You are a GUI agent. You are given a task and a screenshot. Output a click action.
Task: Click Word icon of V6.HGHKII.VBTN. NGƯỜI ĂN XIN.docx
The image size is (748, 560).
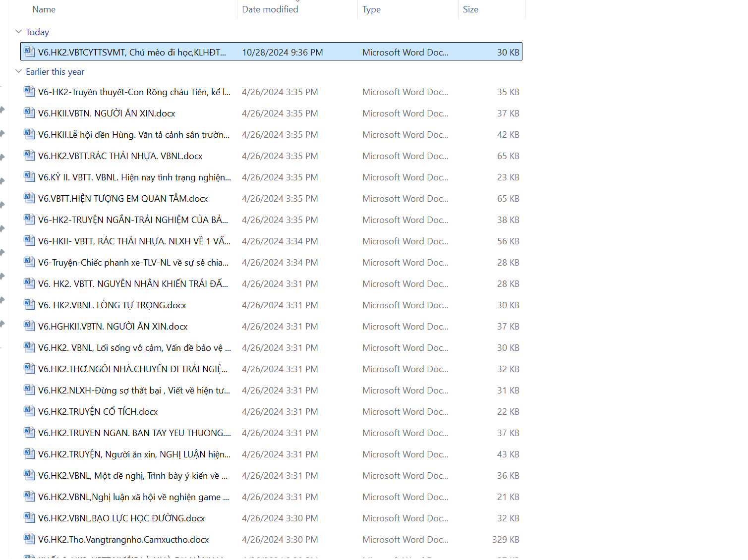tap(29, 326)
